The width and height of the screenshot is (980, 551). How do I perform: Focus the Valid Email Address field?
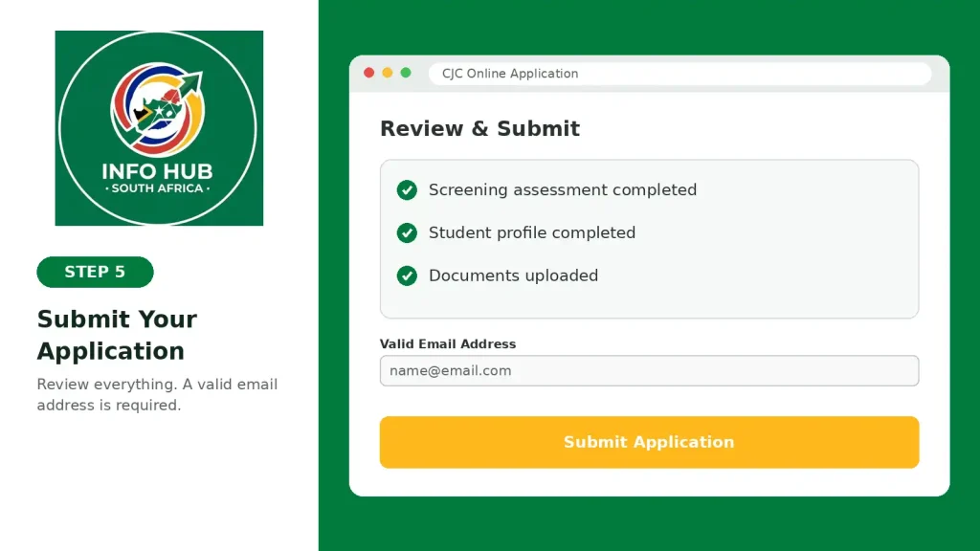[x=649, y=370]
